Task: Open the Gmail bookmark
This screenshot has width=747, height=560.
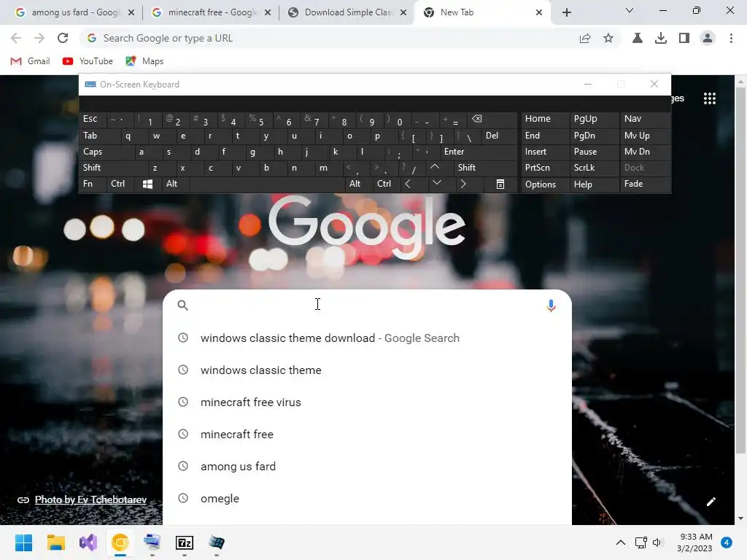Action: coord(30,61)
